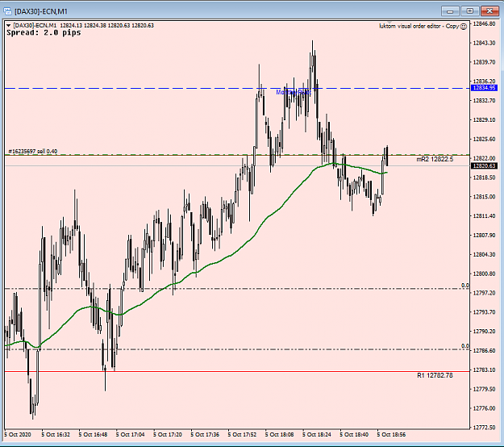Click the 12846.80 price scale value

point(485,23)
